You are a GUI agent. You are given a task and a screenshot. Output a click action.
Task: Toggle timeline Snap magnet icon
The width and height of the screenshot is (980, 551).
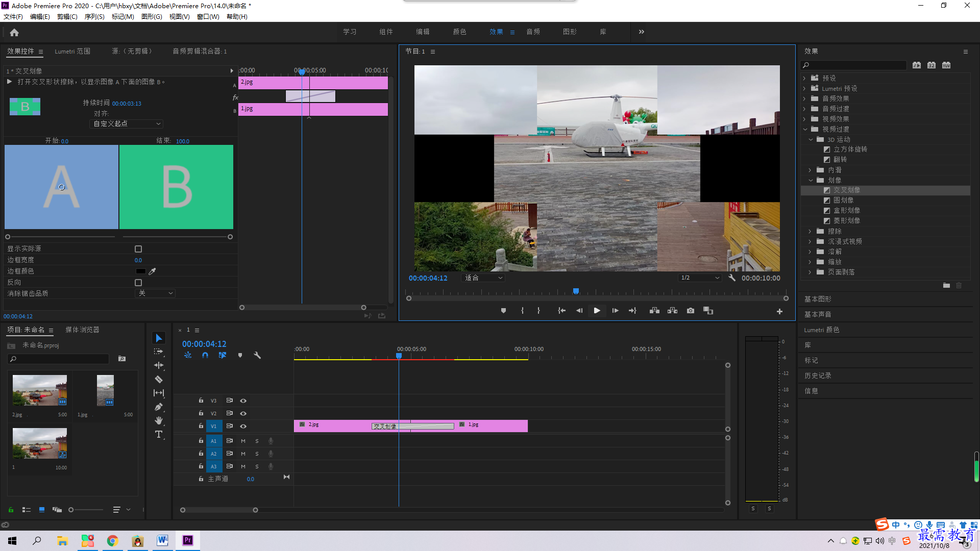tap(205, 355)
